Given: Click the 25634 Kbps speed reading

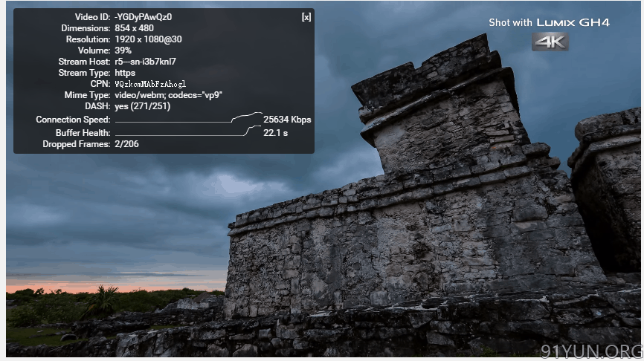Looking at the screenshot, I should pos(287,120).
